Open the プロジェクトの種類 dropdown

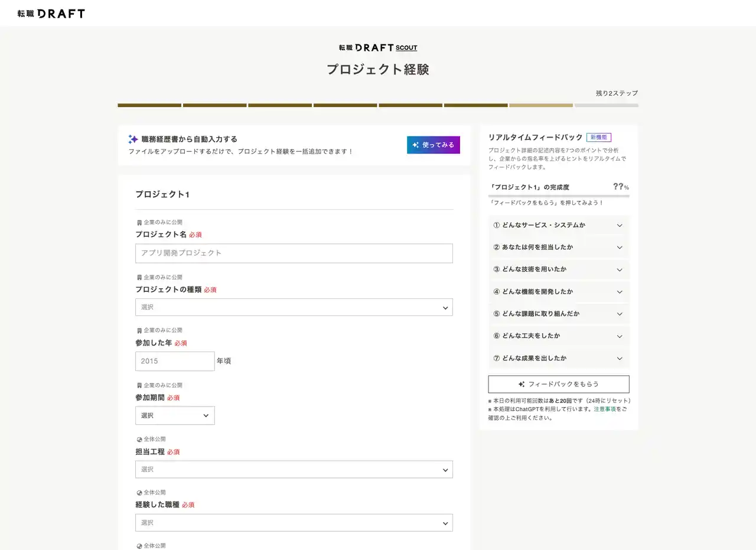[x=294, y=307]
